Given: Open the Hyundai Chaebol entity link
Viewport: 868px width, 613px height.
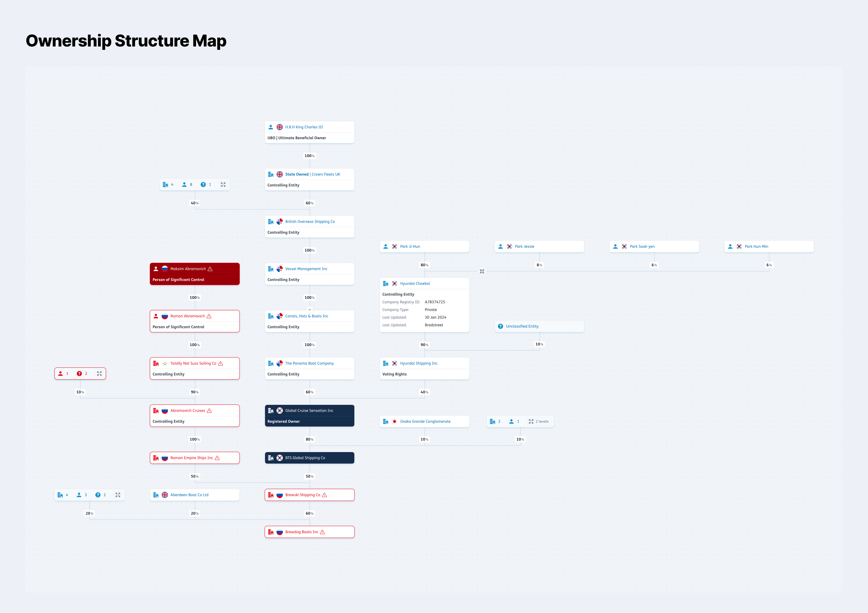Looking at the screenshot, I should coord(415,284).
